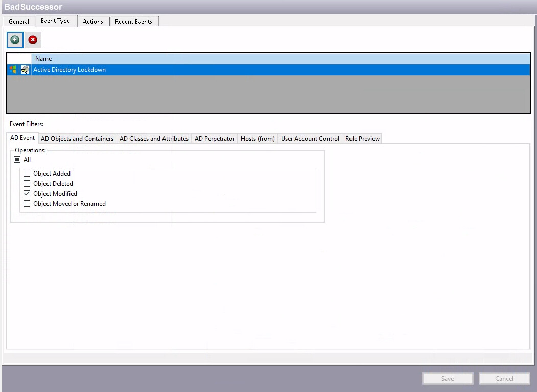Toggle the All operations checkbox
Viewport: 537px width, 392px height.
17,160
